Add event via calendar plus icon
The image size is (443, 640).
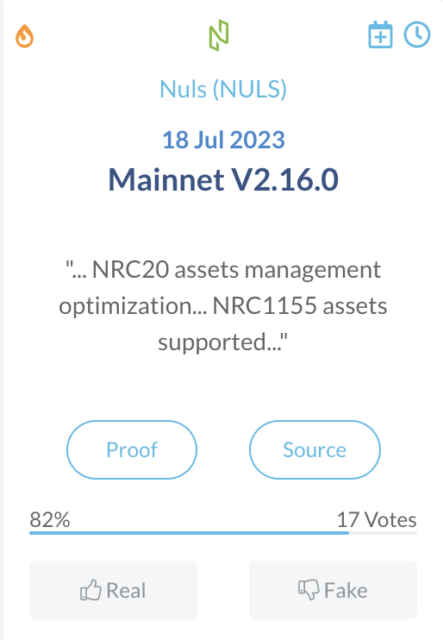point(381,35)
